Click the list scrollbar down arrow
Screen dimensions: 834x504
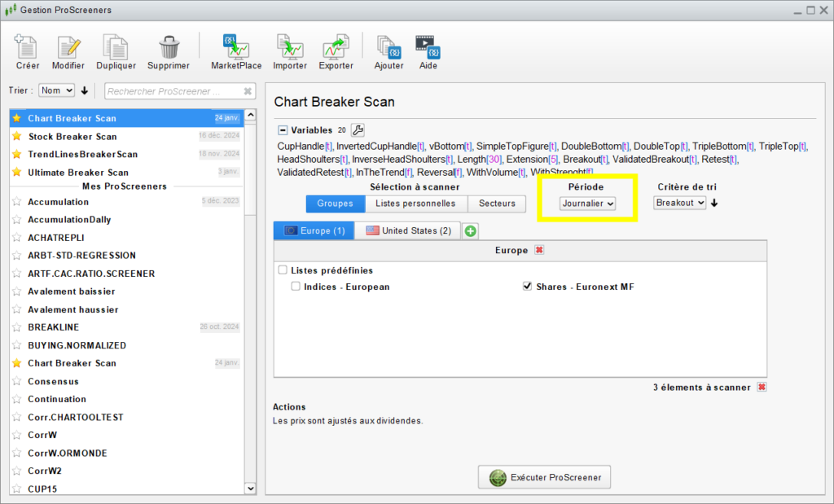[x=251, y=488]
